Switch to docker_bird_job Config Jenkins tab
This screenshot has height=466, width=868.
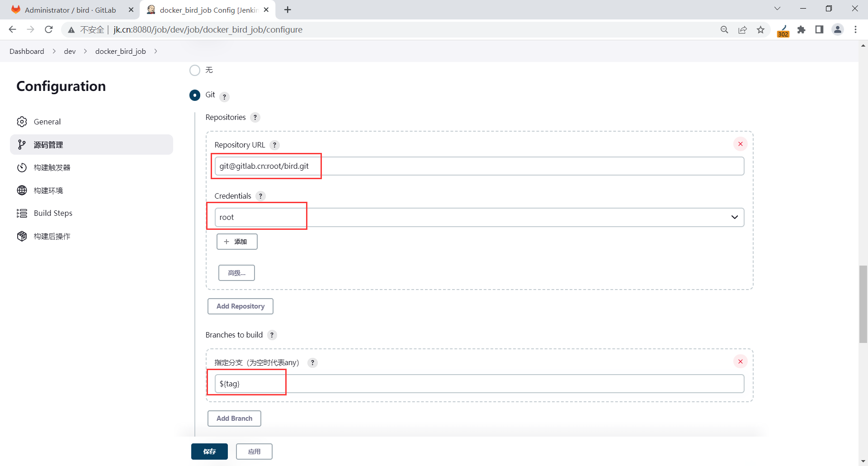[x=208, y=10]
